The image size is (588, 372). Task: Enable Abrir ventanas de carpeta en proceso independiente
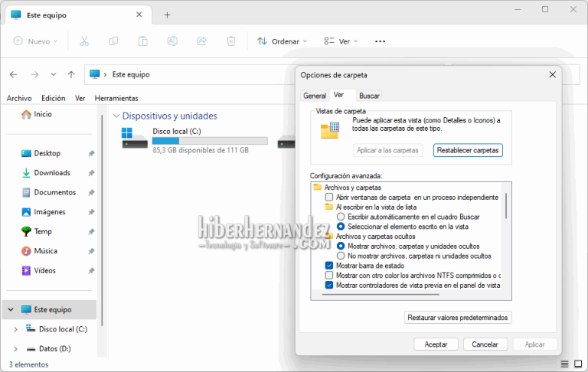[329, 197]
